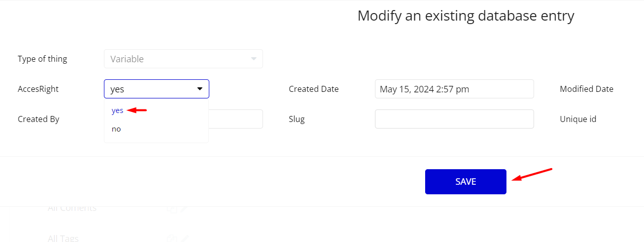
Task: Select the All Tags row label
Action: tap(63, 238)
